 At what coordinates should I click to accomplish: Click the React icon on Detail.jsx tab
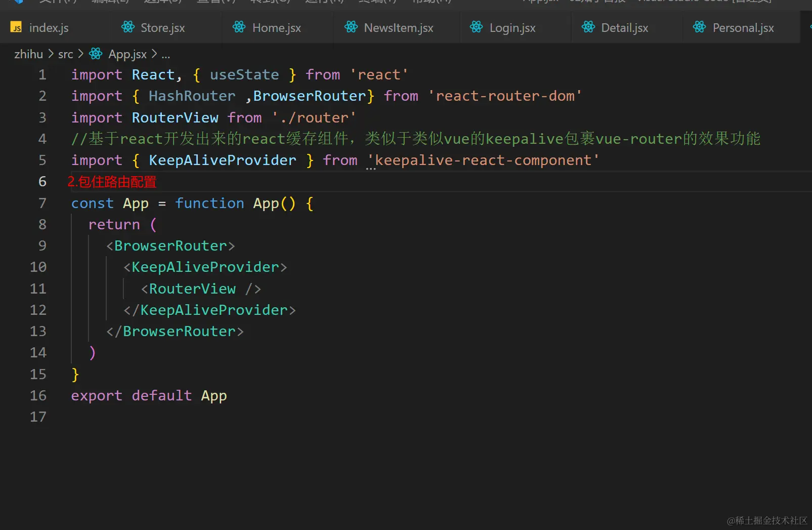pyautogui.click(x=588, y=27)
